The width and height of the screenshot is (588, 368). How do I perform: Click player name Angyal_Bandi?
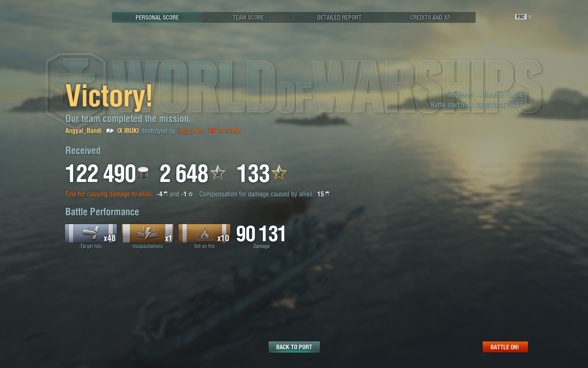83,131
